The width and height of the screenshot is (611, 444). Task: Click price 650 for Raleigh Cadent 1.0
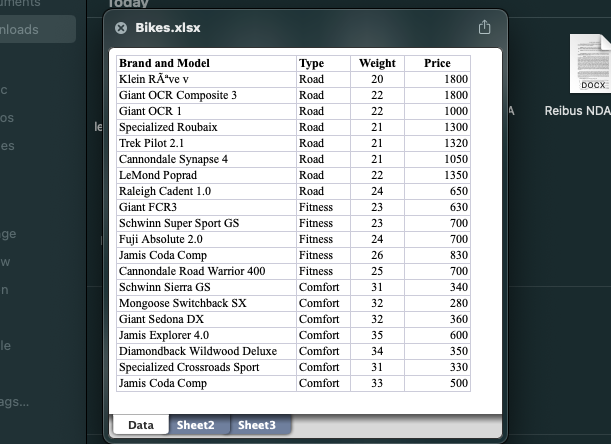point(437,191)
